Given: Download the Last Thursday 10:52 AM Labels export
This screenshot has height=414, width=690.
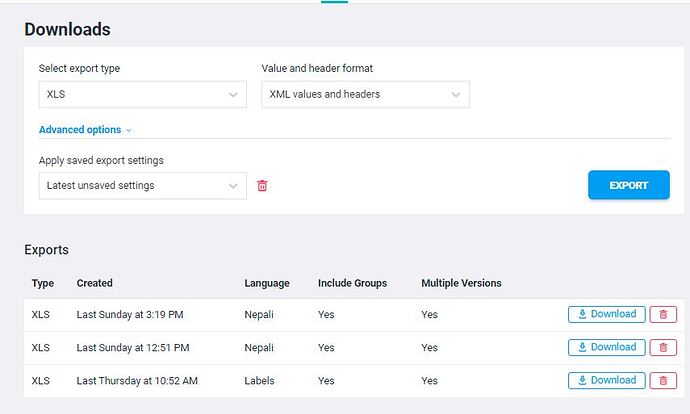Looking at the screenshot, I should [x=607, y=381].
